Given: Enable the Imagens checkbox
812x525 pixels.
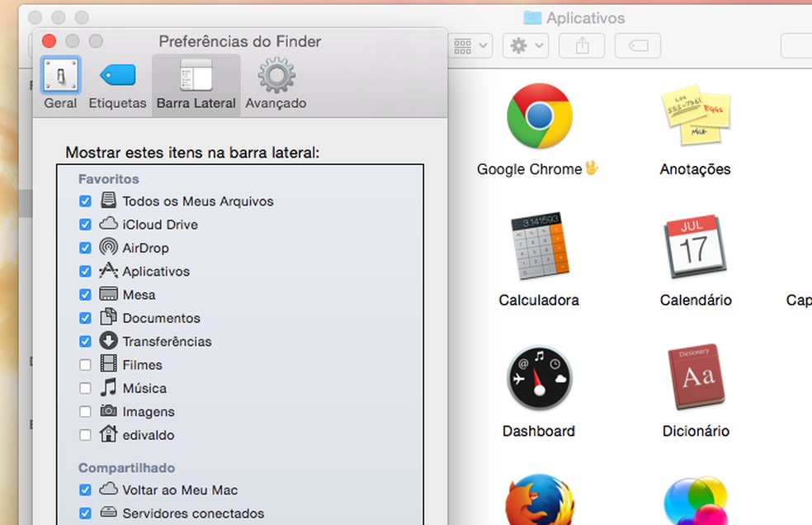Looking at the screenshot, I should click(86, 412).
